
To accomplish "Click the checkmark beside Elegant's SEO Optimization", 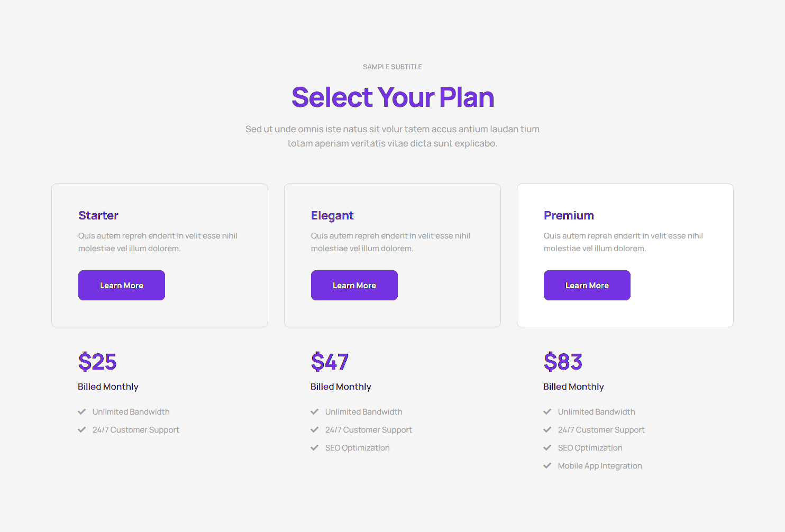I will point(315,448).
